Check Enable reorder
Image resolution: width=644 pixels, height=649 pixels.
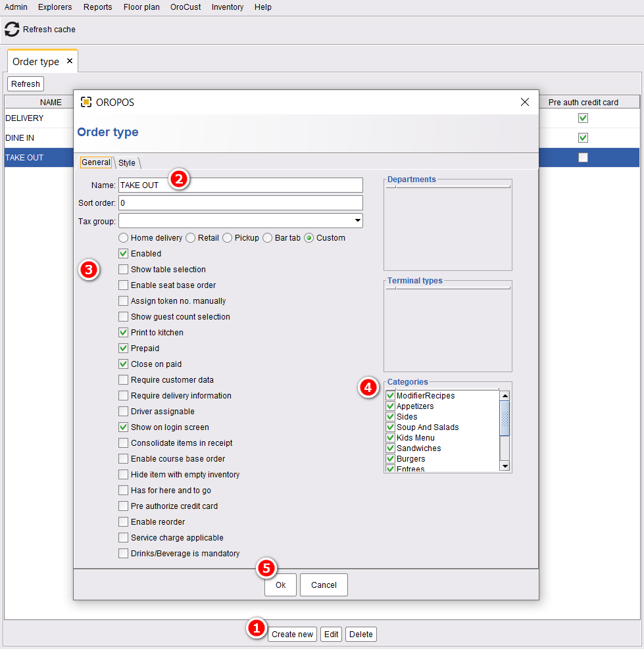123,522
